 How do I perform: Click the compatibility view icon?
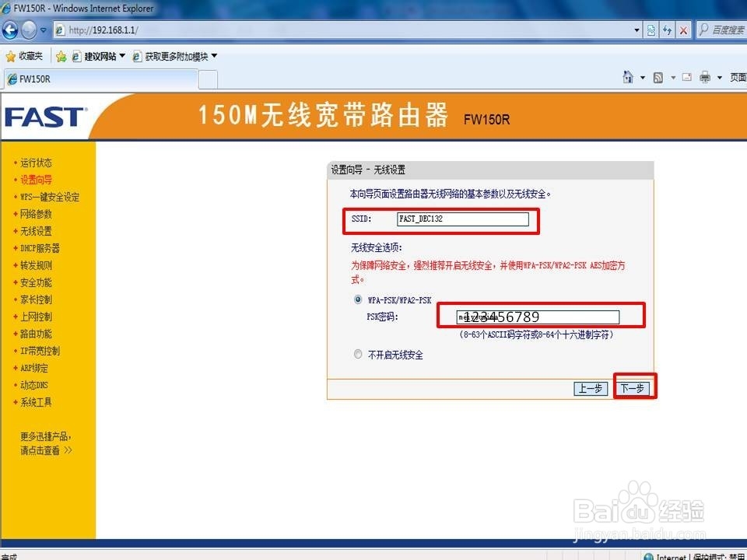[x=651, y=30]
